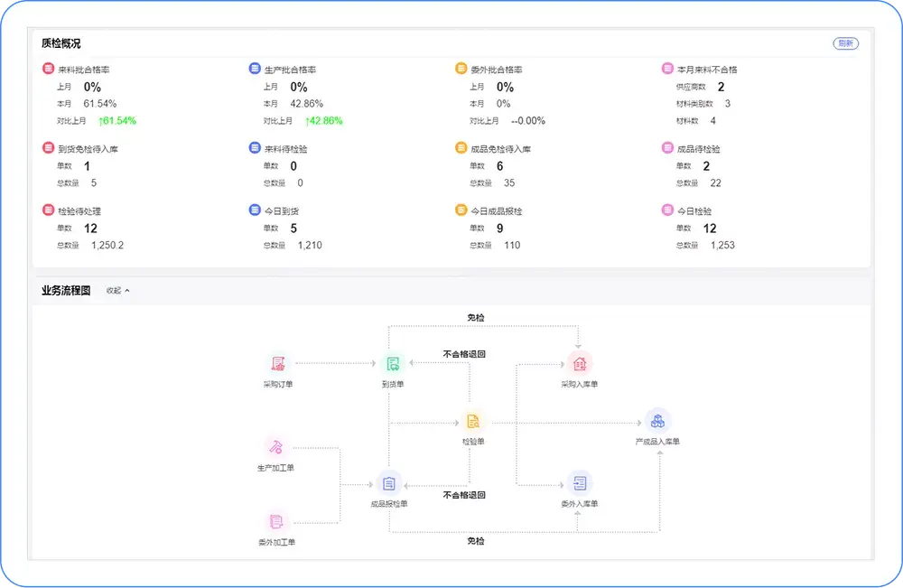903x588 pixels.
Task: Open the 到货单 node icon
Action: pyautogui.click(x=393, y=363)
